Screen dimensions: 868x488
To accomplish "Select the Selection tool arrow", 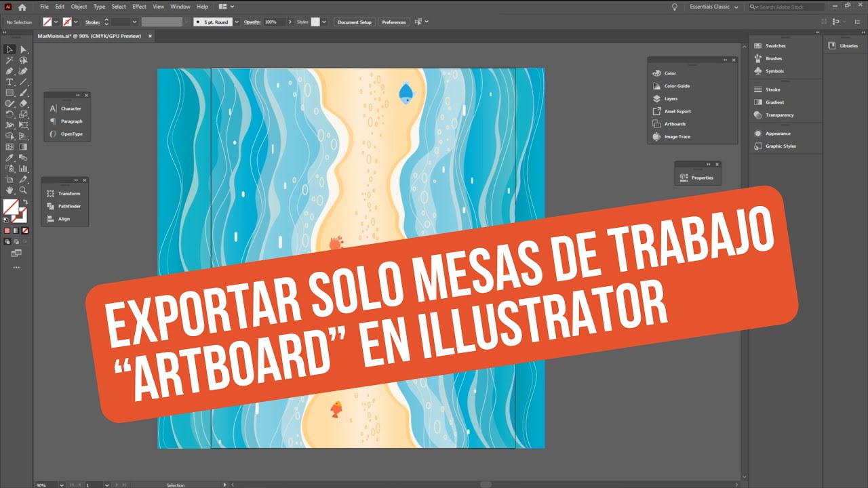I will pyautogui.click(x=9, y=49).
